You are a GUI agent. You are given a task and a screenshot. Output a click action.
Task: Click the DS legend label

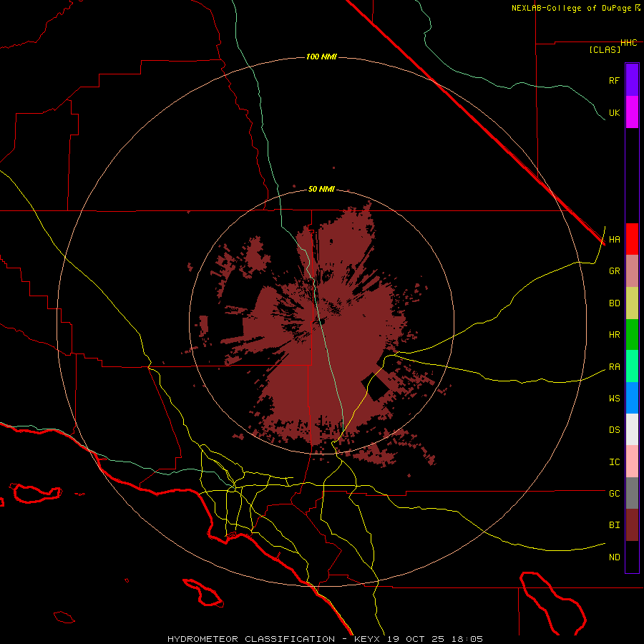pyautogui.click(x=615, y=429)
